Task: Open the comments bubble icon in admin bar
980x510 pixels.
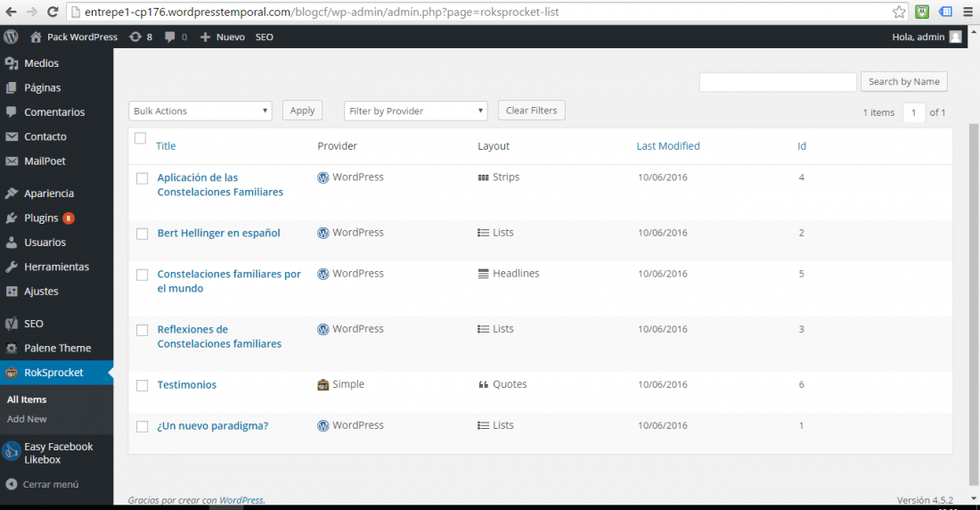Action: coord(169,37)
